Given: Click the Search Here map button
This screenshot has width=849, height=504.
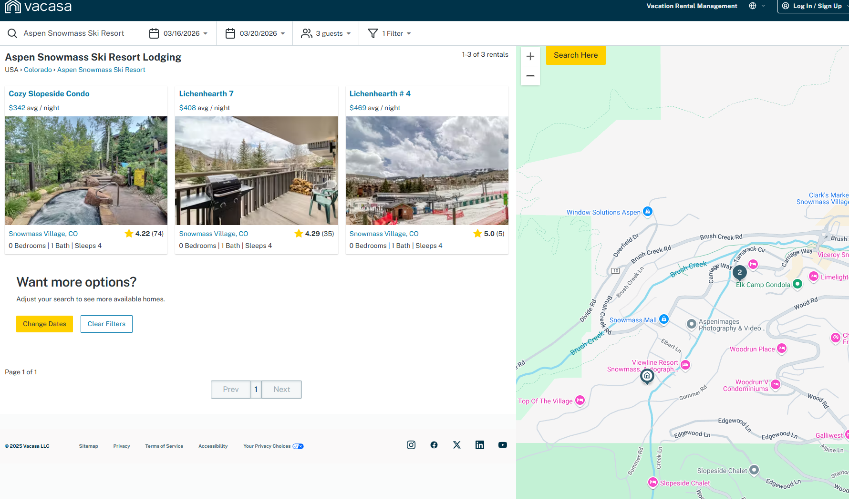Looking at the screenshot, I should (576, 55).
